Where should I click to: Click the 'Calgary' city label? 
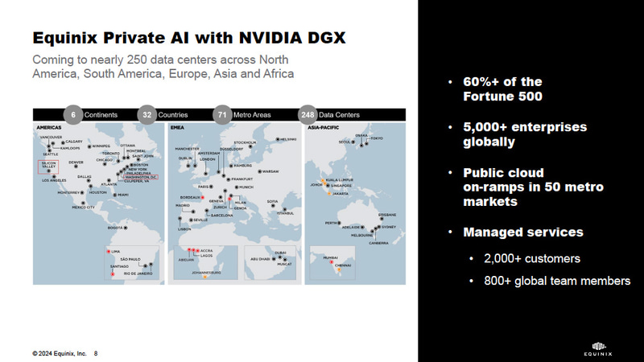pos(74,142)
